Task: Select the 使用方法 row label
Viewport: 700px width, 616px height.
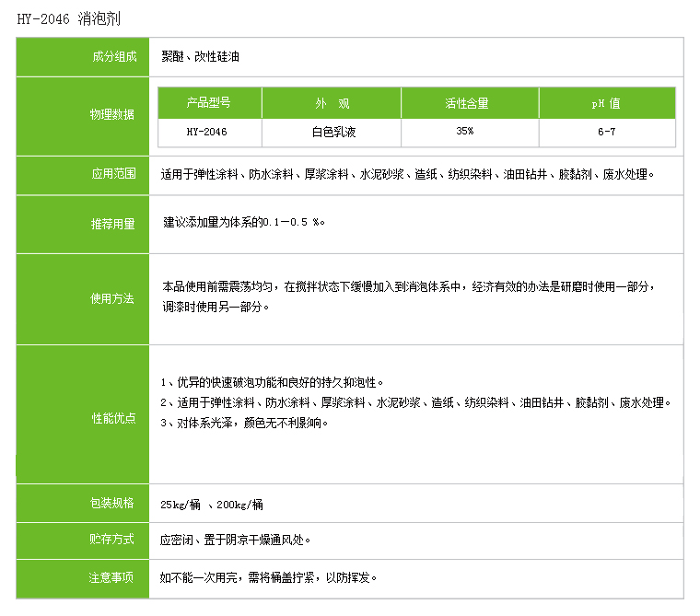Action: coord(113,299)
